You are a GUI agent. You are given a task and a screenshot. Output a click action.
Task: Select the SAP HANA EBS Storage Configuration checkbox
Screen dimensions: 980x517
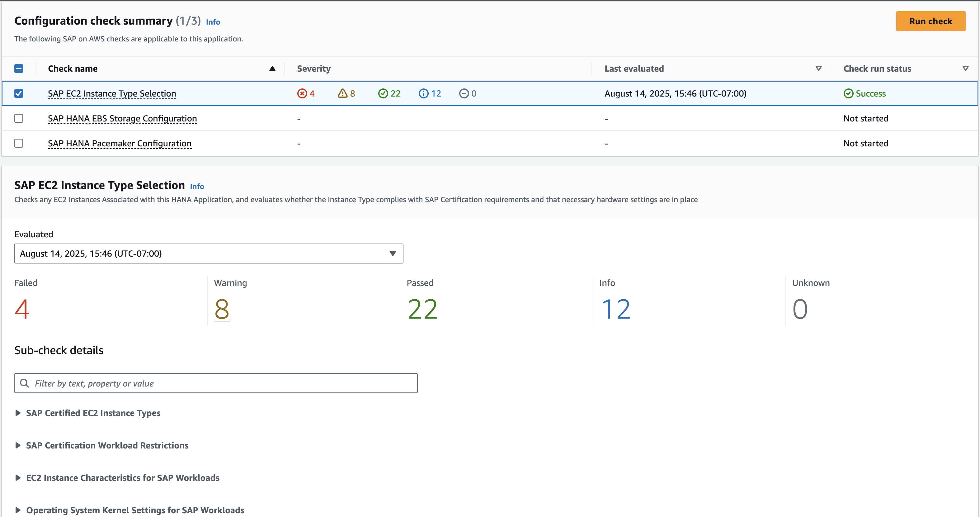point(19,118)
